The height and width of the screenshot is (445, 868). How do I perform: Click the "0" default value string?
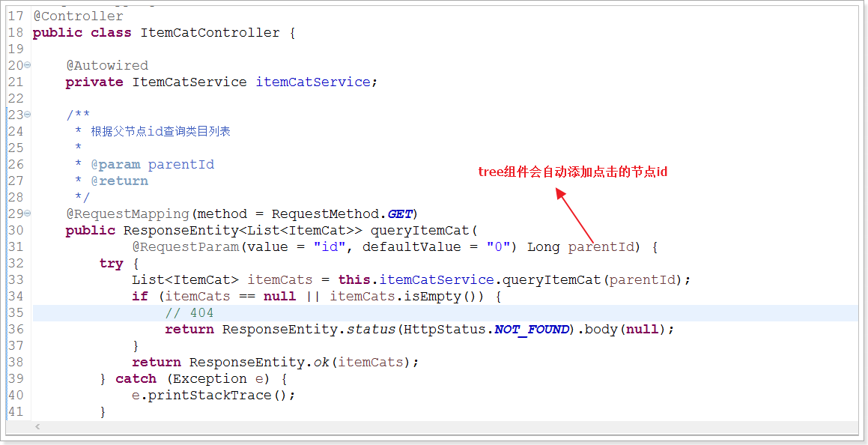click(x=498, y=247)
